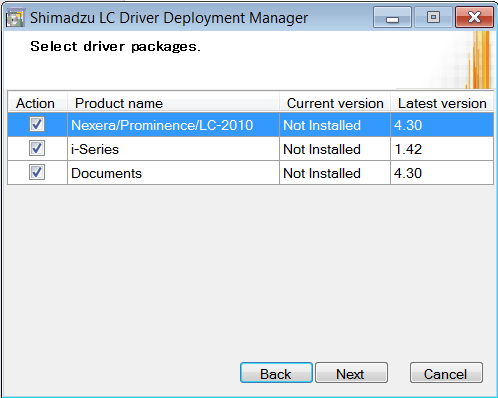Click the Deployment Manager title bar app icon
The width and height of the screenshot is (498, 398).
(15, 18)
